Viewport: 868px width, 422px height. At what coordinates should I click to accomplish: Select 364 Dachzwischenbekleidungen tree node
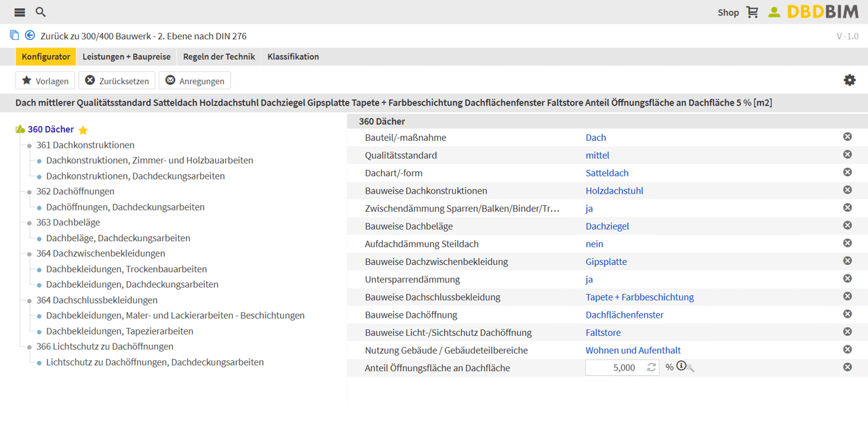coord(101,253)
